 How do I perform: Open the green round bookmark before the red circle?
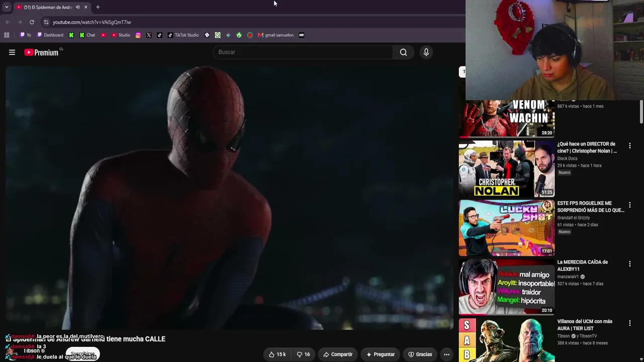coord(239,35)
